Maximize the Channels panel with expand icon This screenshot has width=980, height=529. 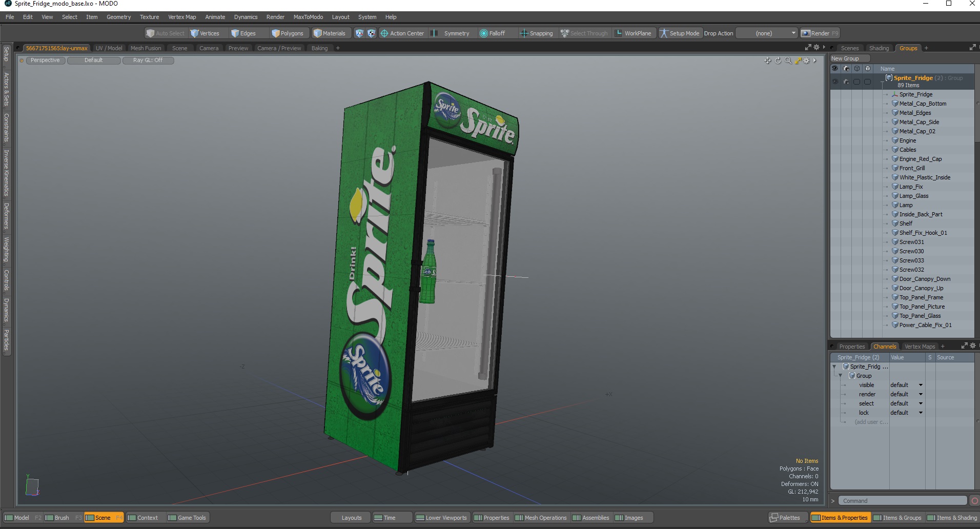[964, 346]
